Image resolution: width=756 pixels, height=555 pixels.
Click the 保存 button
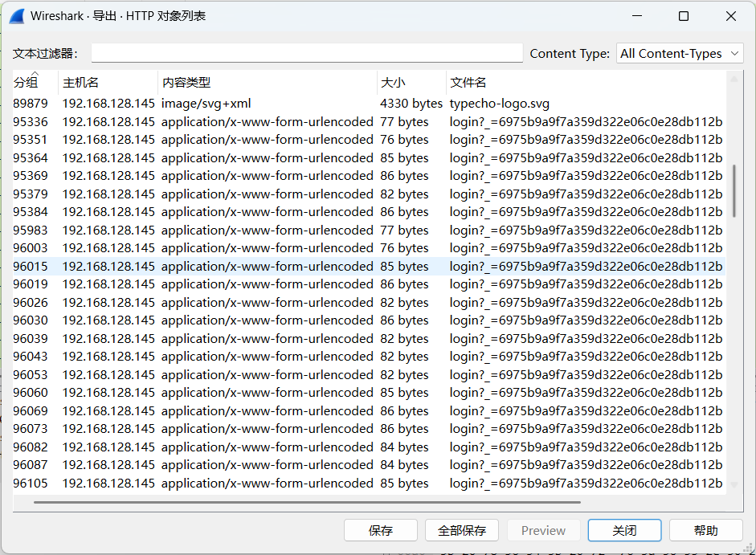pos(381,530)
